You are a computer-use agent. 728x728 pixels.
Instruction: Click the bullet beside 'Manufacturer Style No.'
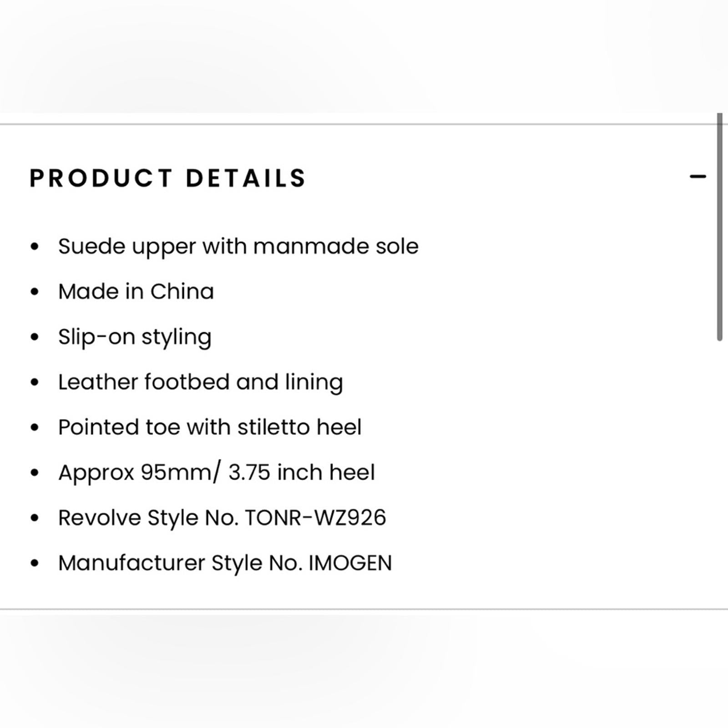coord(35,563)
